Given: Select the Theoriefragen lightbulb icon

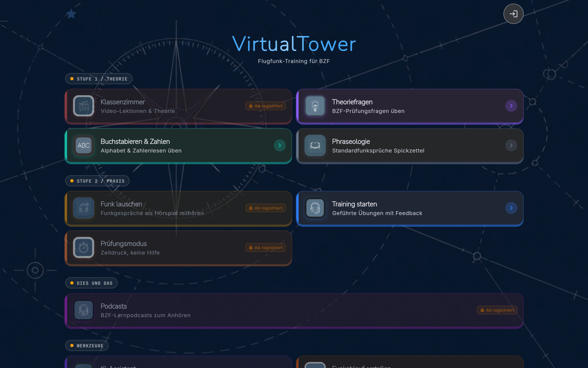Looking at the screenshot, I should 315,106.
